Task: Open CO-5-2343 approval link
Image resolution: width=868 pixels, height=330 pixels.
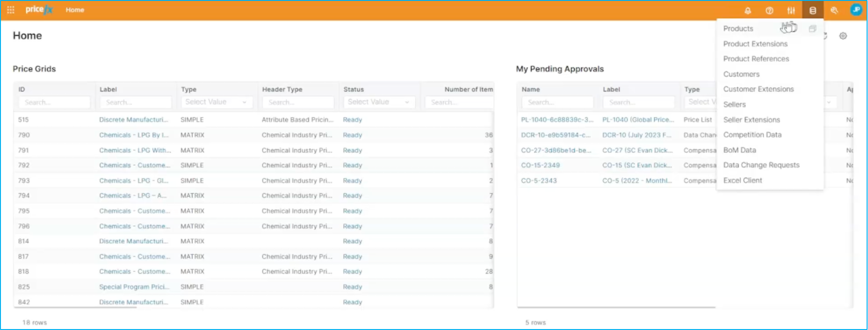Action: click(x=539, y=181)
